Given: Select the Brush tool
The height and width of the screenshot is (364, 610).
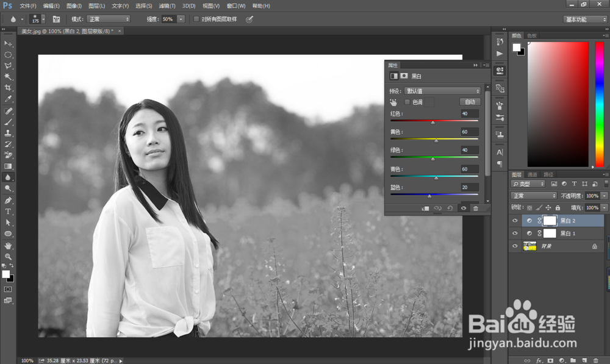Looking at the screenshot, I should click(8, 122).
